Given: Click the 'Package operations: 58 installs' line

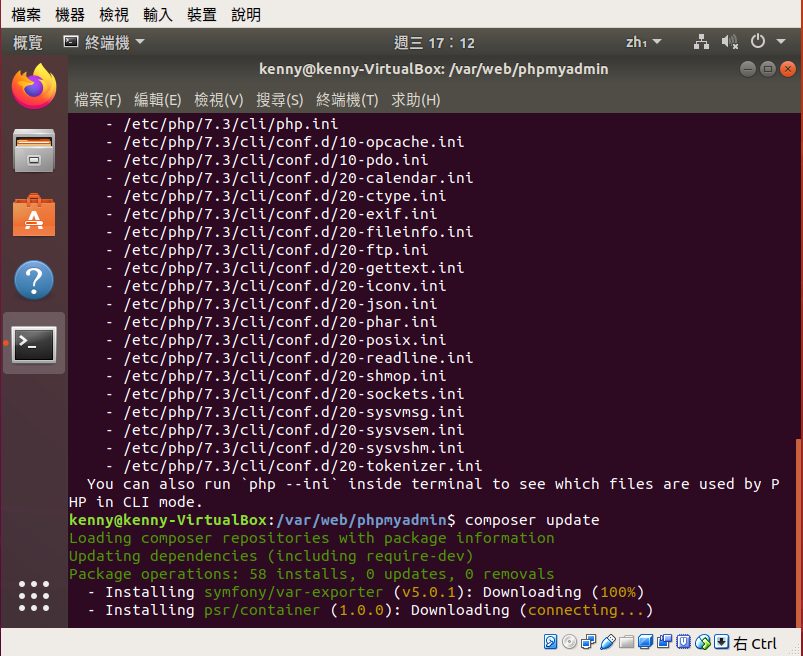Looking at the screenshot, I should point(312,574).
